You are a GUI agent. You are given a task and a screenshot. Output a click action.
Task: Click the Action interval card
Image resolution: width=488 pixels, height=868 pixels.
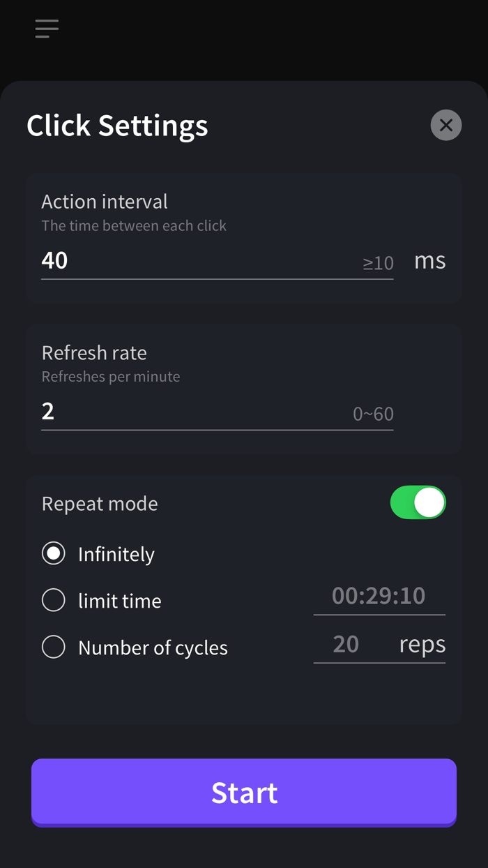click(x=244, y=237)
